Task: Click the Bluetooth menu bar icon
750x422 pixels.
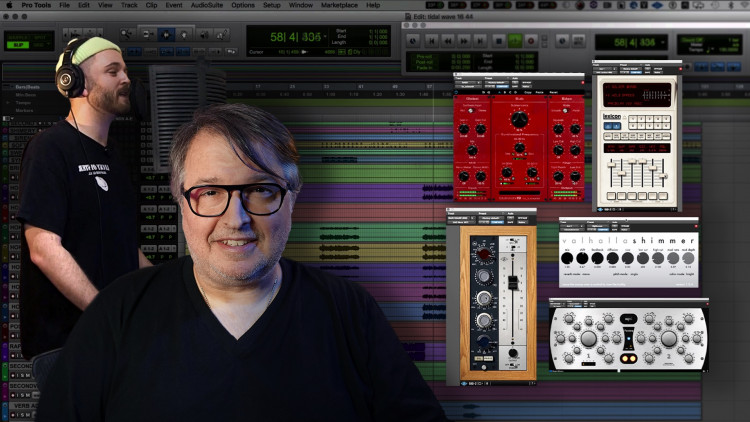Action: [730, 5]
